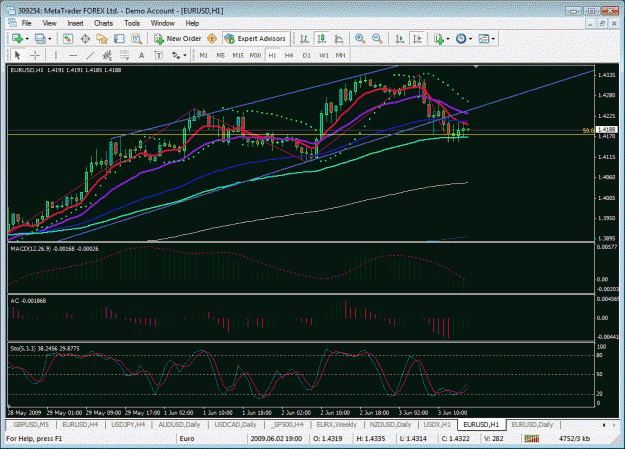Screen dimensions: 625x449
Task: Switch to GBPUSD,M5 chart tab
Action: 31,425
